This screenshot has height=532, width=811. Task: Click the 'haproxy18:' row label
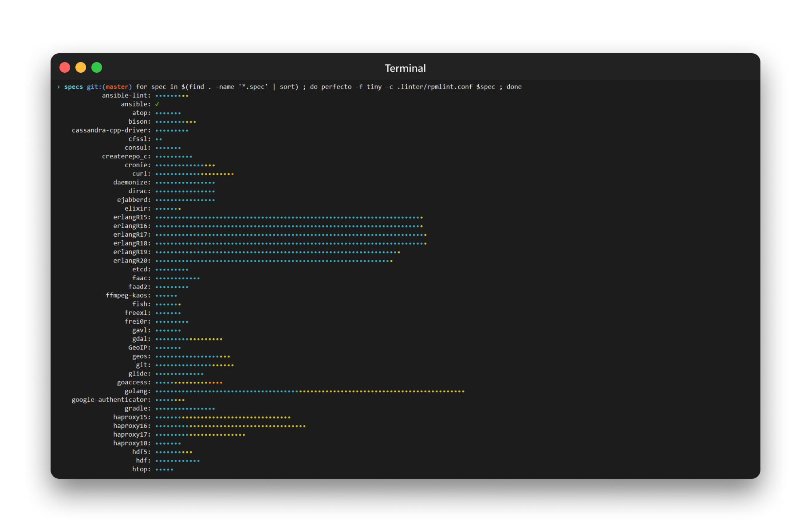(x=132, y=443)
